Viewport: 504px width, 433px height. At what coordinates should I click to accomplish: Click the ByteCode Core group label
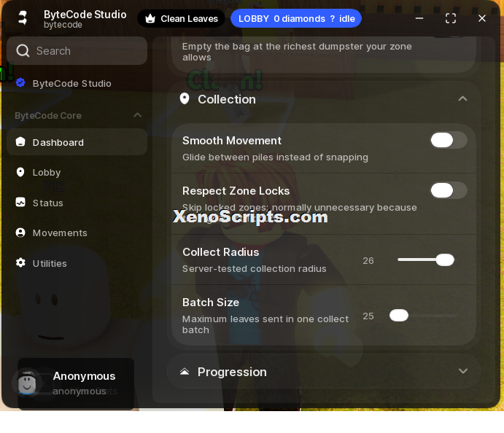click(48, 116)
